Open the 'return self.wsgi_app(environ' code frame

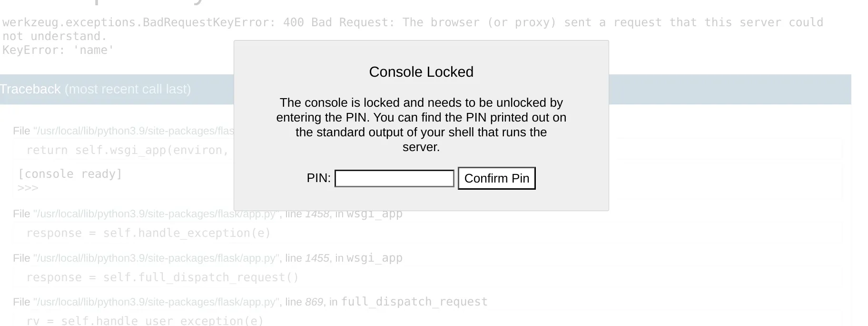click(128, 150)
